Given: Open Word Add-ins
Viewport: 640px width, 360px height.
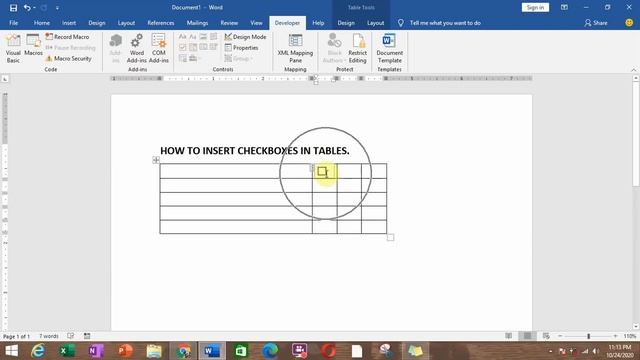Looking at the screenshot, I should pyautogui.click(x=137, y=48).
